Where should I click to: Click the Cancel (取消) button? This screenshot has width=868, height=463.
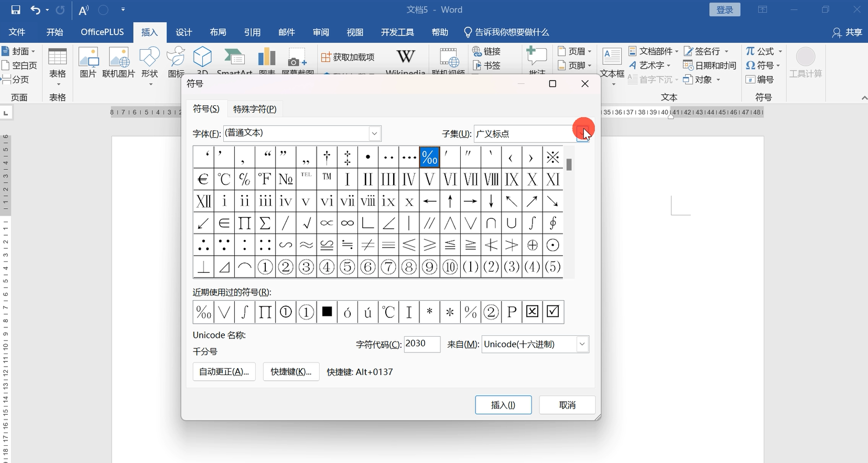pos(567,405)
